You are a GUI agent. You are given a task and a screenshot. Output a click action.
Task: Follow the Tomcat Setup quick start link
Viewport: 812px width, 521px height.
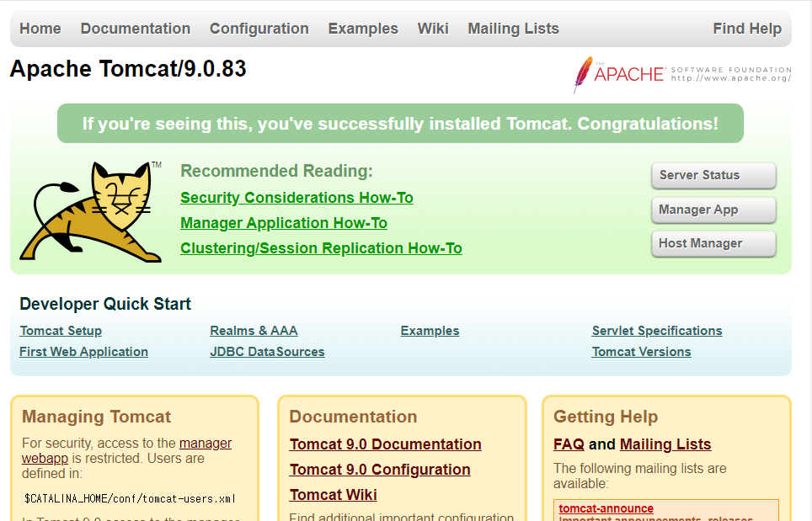pyautogui.click(x=61, y=331)
